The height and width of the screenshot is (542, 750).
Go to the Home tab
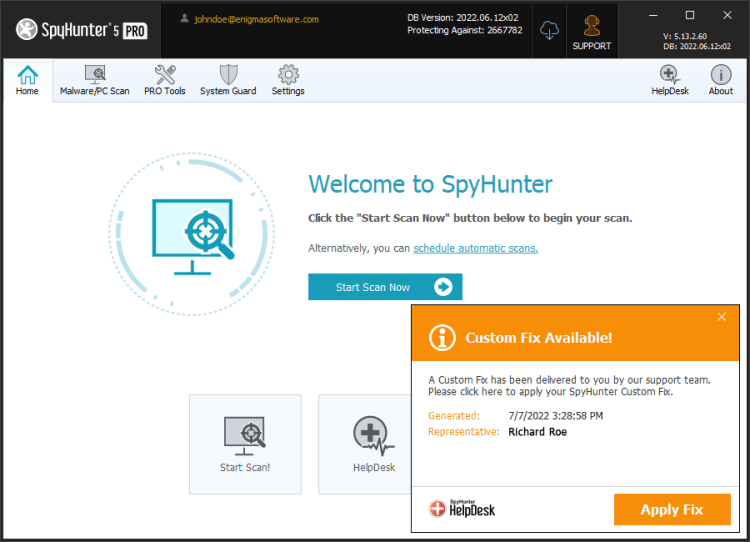pyautogui.click(x=27, y=80)
